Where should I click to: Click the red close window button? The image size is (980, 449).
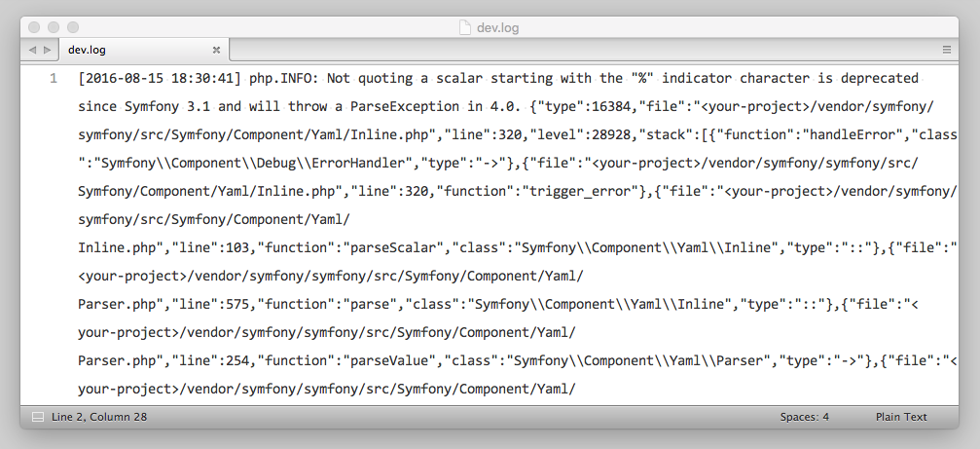[34, 27]
